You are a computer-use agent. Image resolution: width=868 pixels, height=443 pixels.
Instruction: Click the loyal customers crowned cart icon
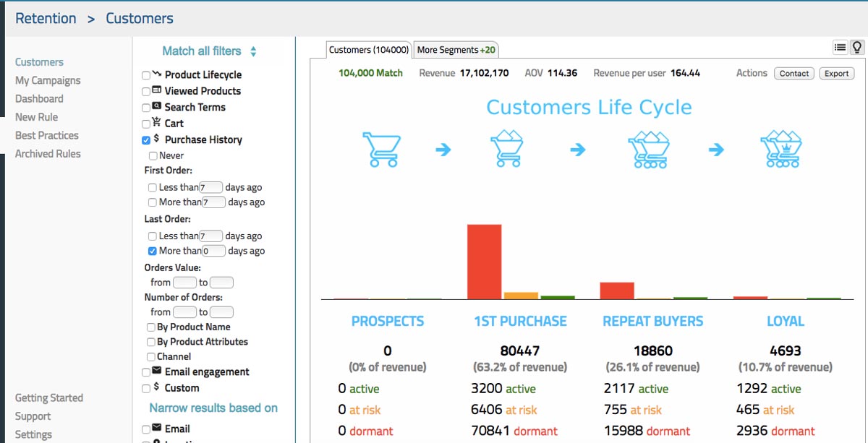pos(780,149)
